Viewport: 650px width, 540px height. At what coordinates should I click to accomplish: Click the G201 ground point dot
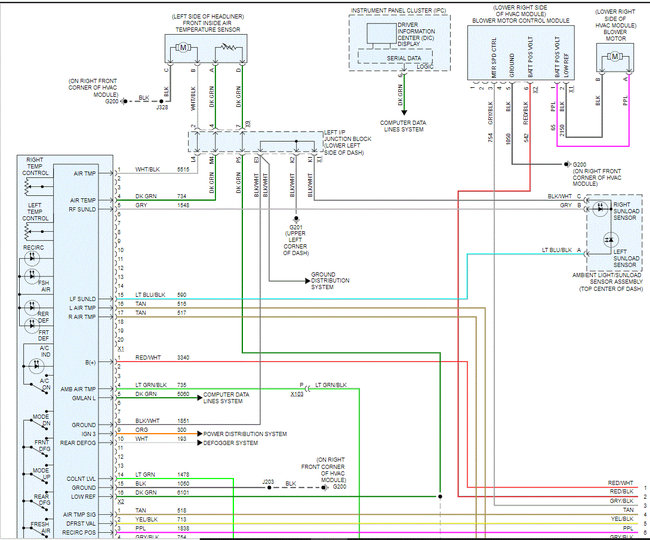[296, 218]
